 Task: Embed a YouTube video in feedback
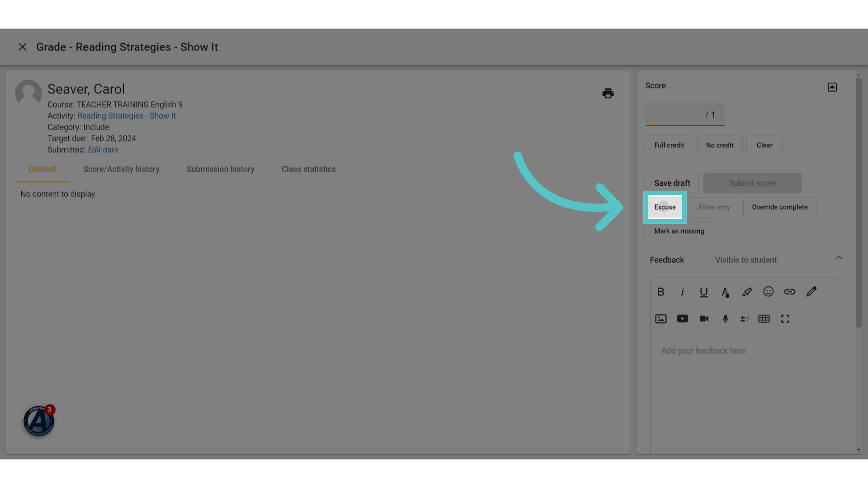[683, 319]
